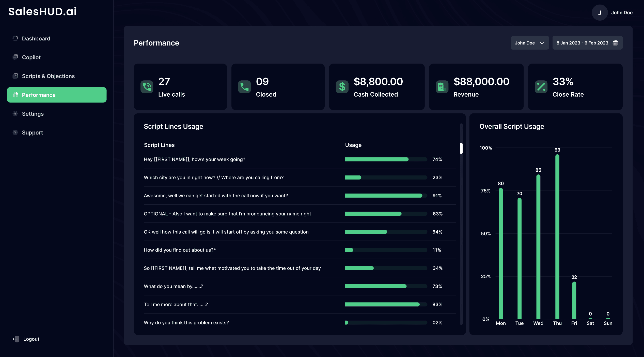Click the Cash Collected dollar icon

(342, 87)
